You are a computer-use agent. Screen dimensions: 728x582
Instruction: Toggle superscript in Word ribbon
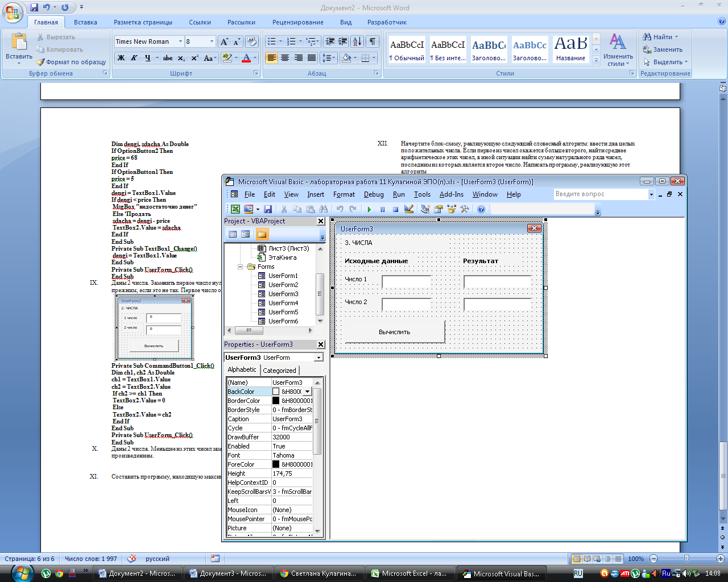[195, 58]
